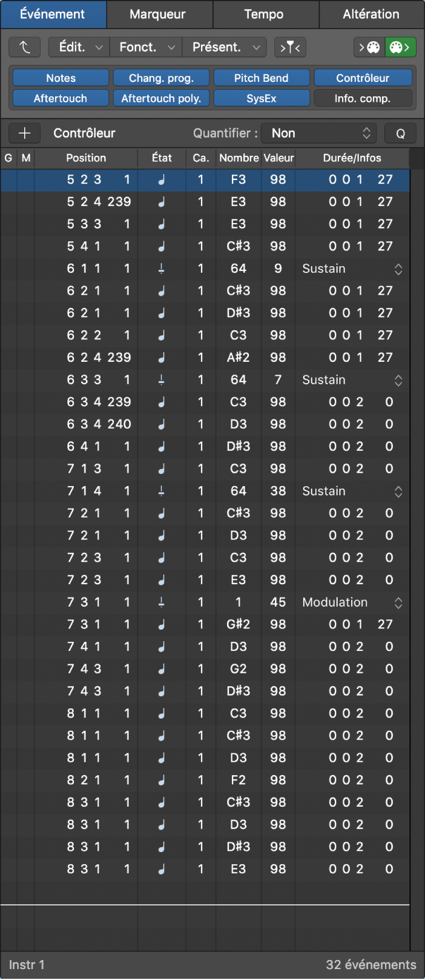This screenshot has width=425, height=980.
Task: Click the controller icon in row 6 3 3 1
Action: [x=161, y=380]
